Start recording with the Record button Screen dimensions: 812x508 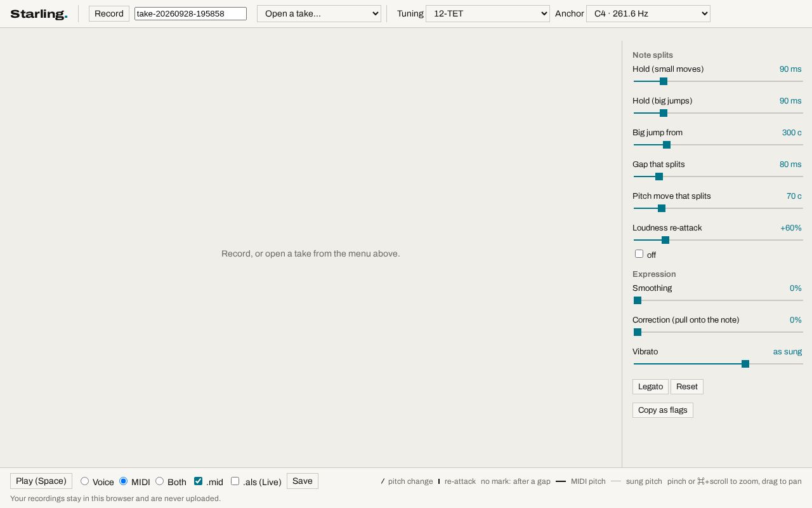point(109,14)
